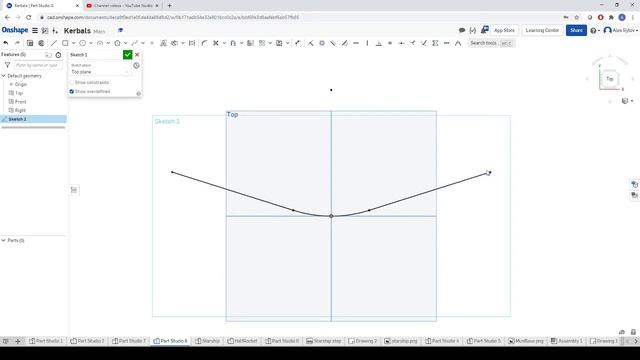
Task: Apply the Equal constraint
Action: tap(390, 43)
